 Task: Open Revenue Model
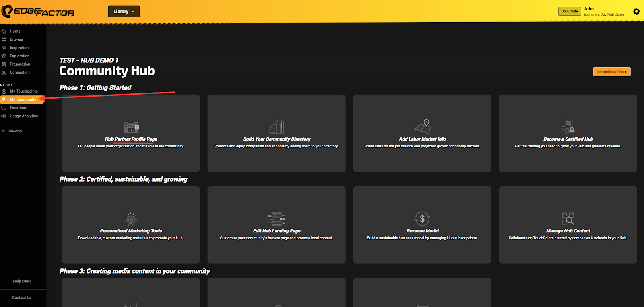pos(422,231)
